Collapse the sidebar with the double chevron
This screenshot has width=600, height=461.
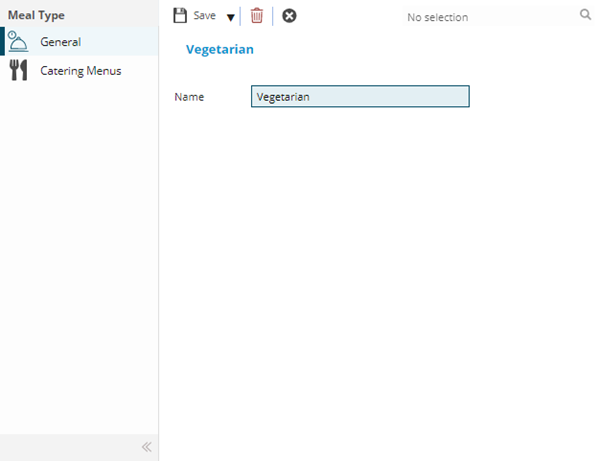pos(146,447)
